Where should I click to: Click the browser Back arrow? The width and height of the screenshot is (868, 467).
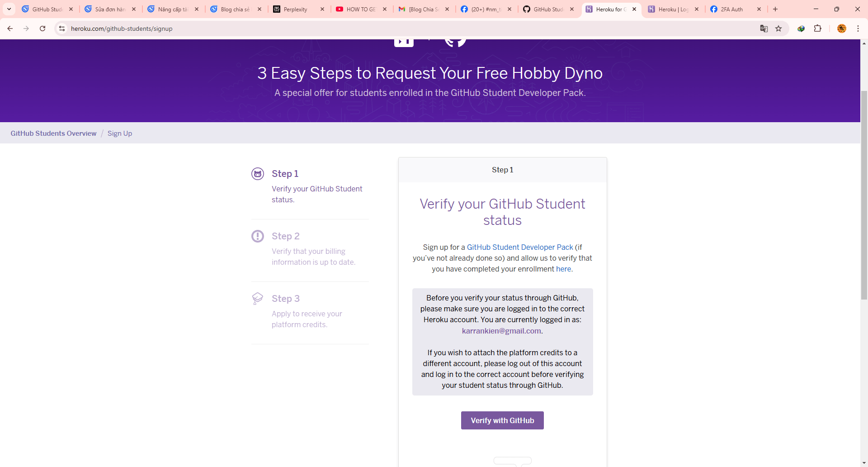click(10, 29)
